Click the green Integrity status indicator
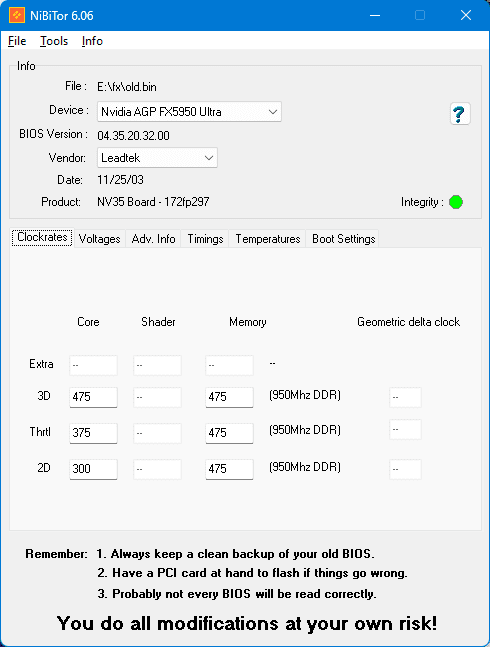Image resolution: width=490 pixels, height=647 pixels. pos(456,202)
